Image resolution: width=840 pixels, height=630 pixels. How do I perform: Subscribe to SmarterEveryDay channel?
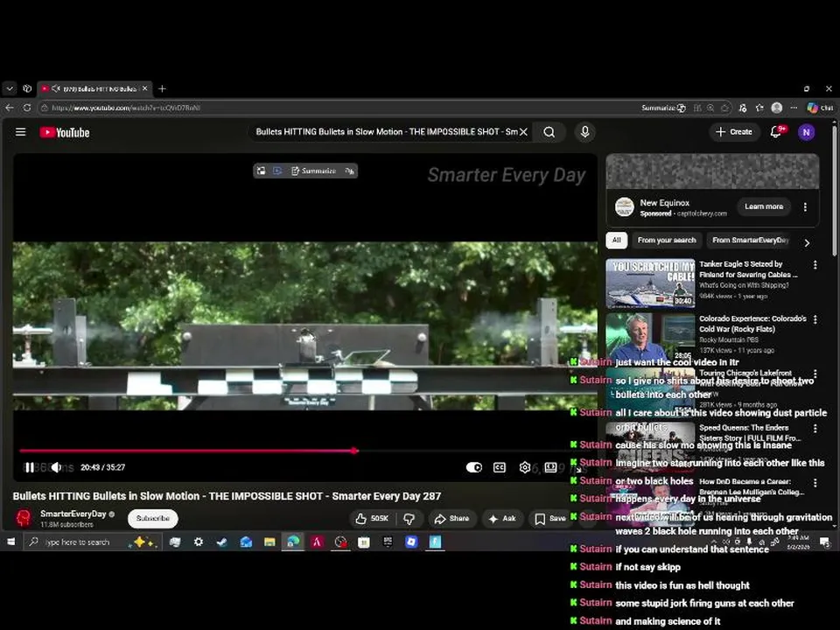pyautogui.click(x=152, y=519)
